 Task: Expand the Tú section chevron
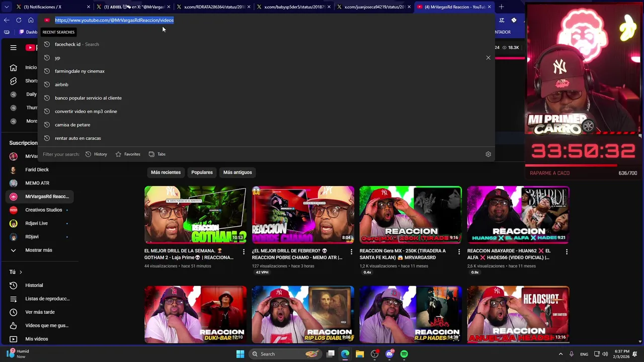click(x=21, y=272)
